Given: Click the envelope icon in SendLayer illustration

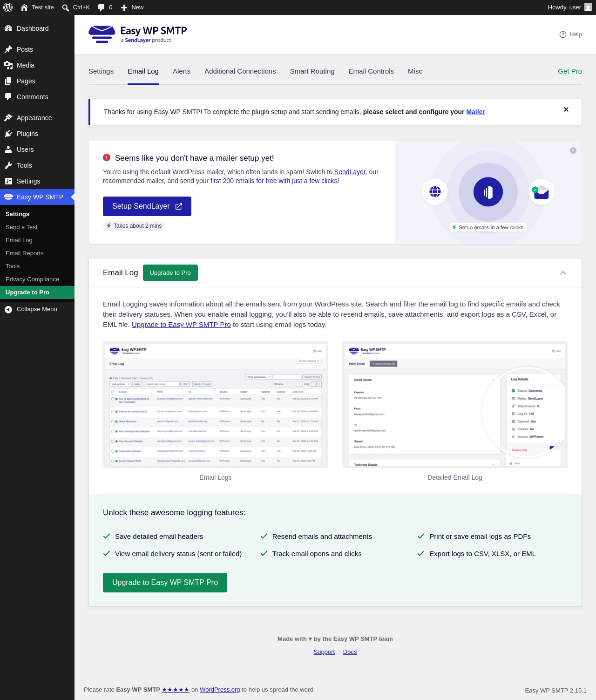Looking at the screenshot, I should pyautogui.click(x=542, y=192).
